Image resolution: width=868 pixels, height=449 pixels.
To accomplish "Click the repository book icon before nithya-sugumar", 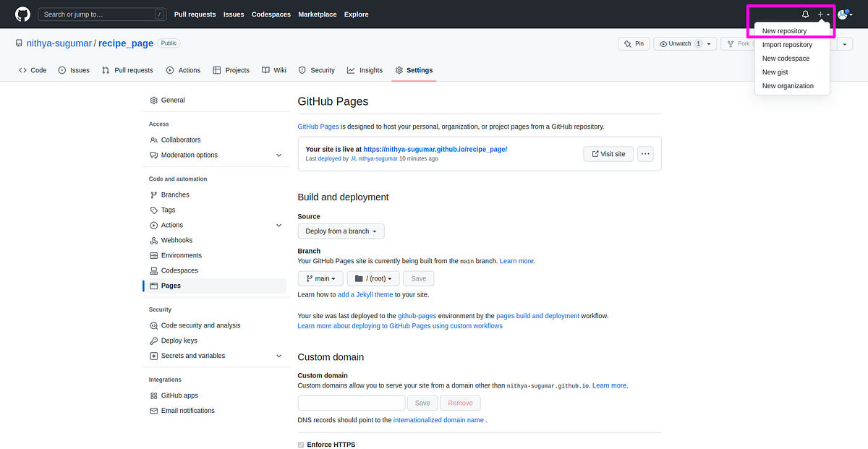I will pos(18,43).
